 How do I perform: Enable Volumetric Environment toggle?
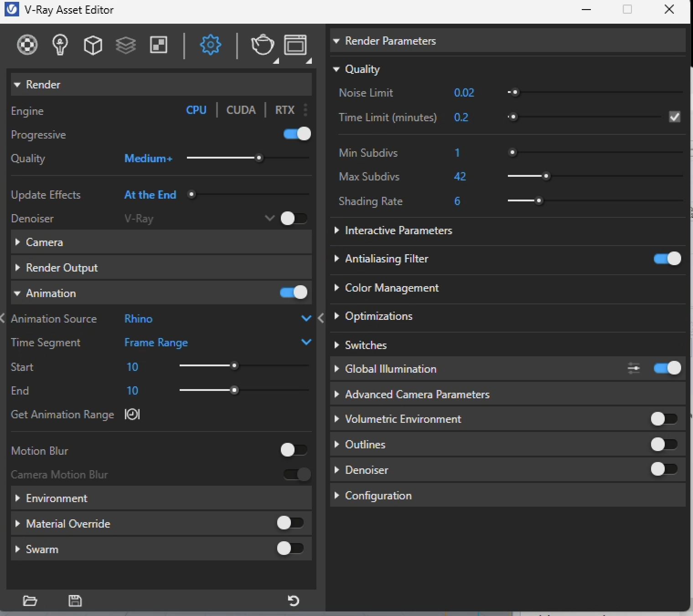664,419
